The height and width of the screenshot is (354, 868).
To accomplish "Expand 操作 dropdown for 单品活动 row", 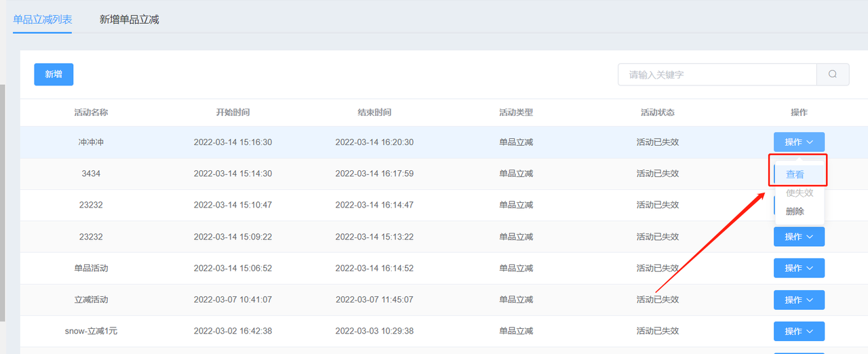I will click(799, 268).
